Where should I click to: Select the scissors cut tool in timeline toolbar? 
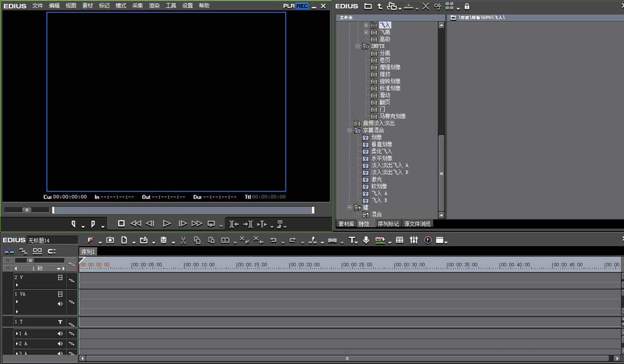tap(183, 240)
